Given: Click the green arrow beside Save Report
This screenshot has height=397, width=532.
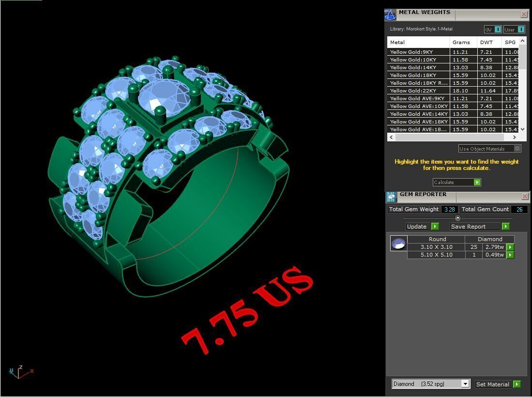Looking at the screenshot, I should click(x=505, y=226).
